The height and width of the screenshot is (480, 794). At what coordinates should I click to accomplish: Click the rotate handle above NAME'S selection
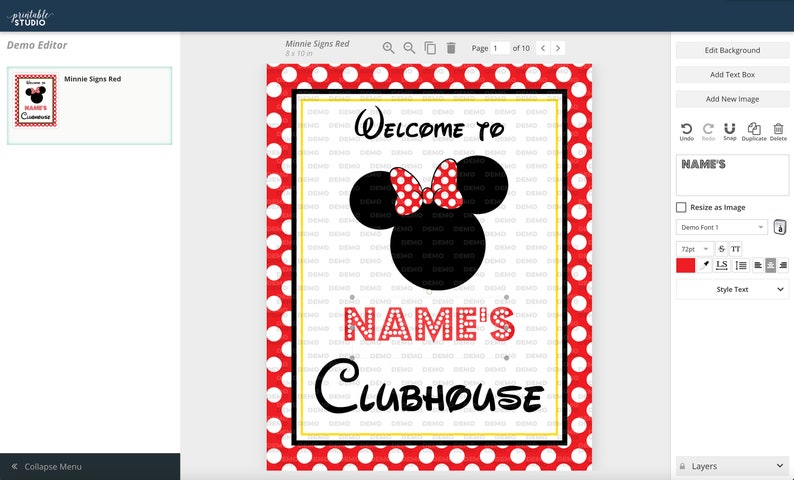coord(429,291)
